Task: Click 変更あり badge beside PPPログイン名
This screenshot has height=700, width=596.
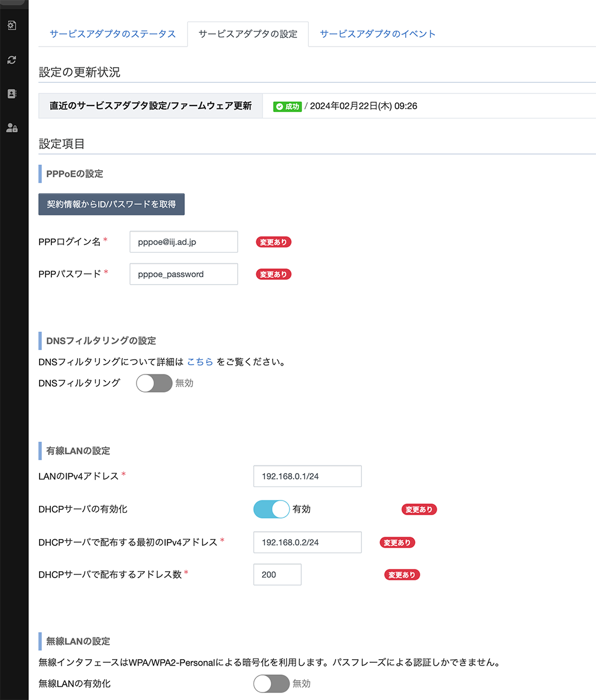Action: [x=273, y=242]
